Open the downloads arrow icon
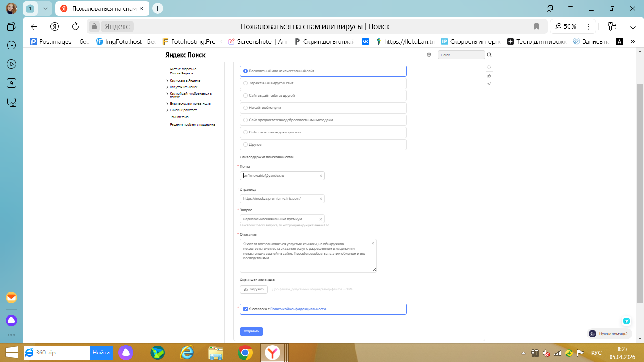Viewport: 644px width, 362px height. coord(633,26)
